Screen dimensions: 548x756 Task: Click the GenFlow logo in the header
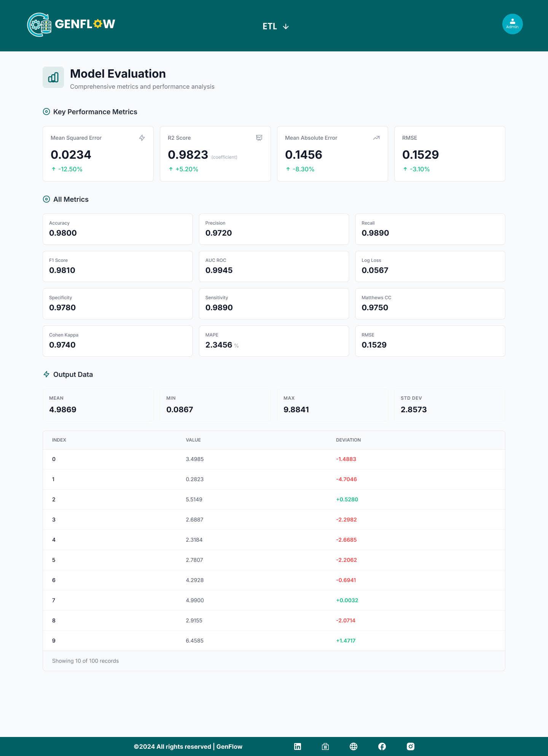click(x=71, y=25)
